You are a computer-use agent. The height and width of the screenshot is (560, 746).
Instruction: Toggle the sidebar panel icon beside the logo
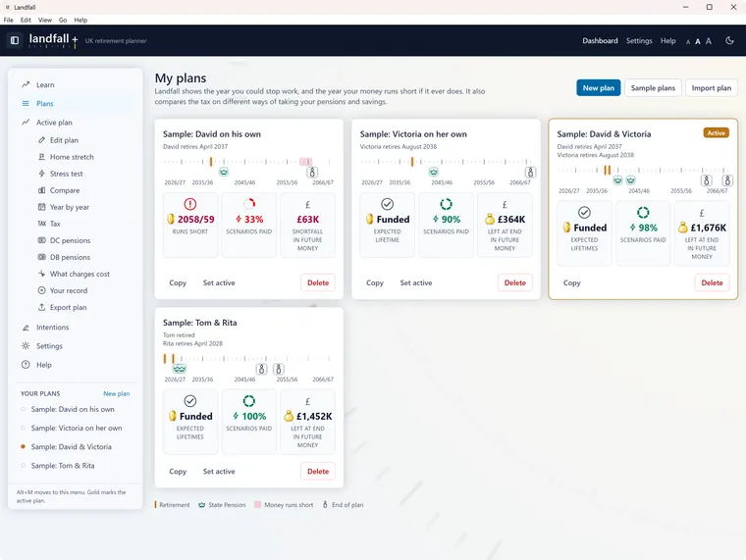[15, 40]
